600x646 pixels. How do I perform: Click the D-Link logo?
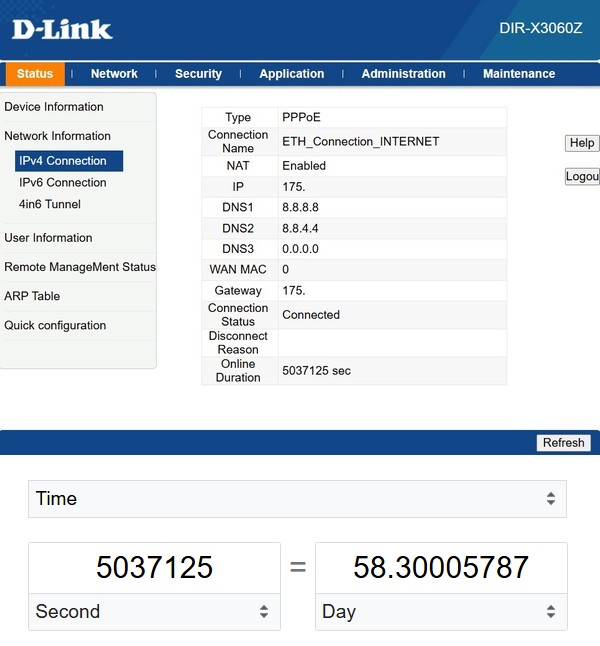[62, 28]
